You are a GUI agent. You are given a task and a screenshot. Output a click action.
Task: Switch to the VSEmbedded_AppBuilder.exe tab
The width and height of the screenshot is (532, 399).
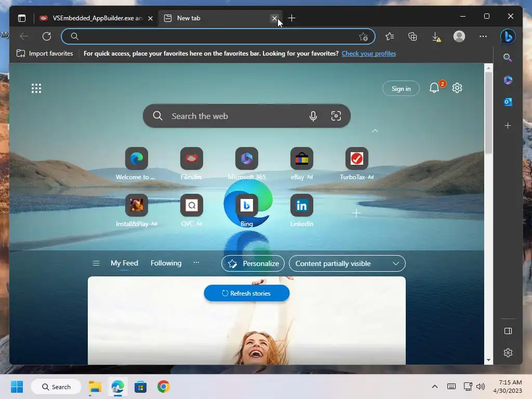click(97, 18)
